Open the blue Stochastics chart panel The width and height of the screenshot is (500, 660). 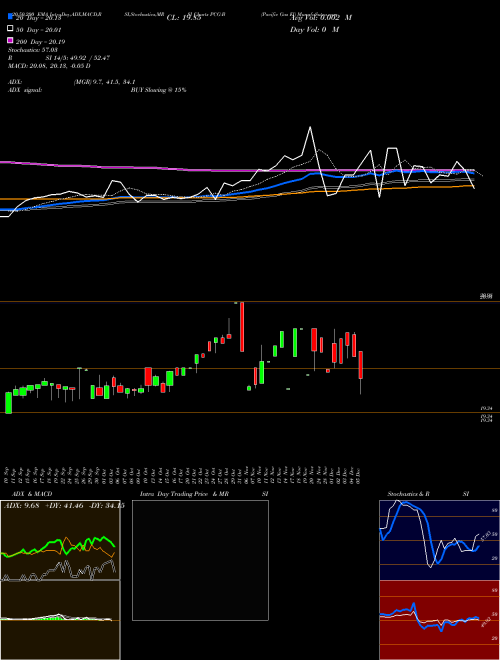click(439, 540)
